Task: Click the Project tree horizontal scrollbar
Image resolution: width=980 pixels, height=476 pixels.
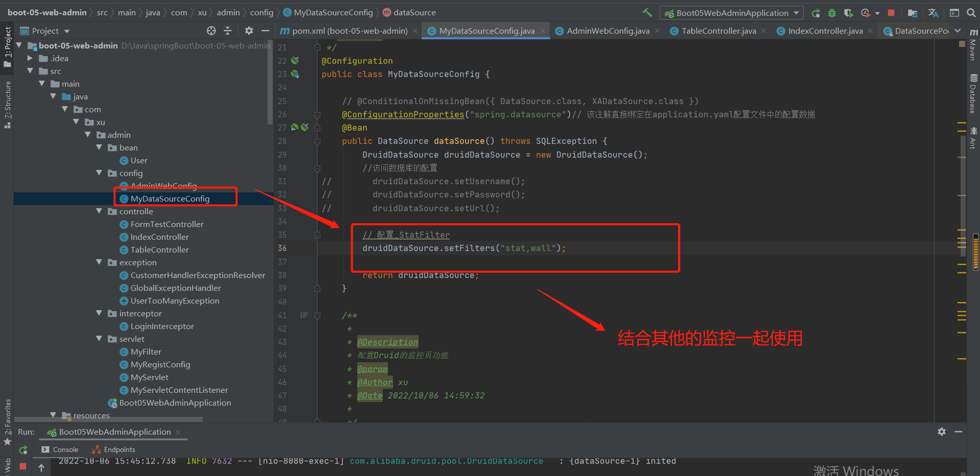Action: 108,419
